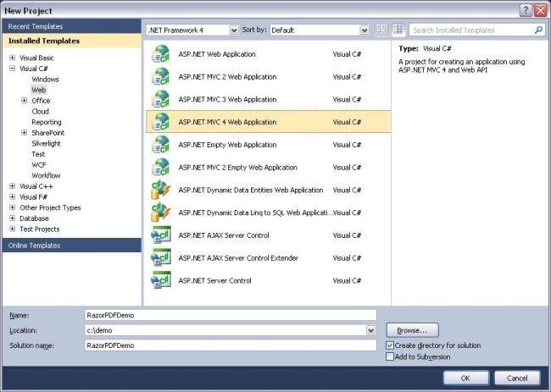
Task: Enable Add to Subversion checkbox
Action: (x=390, y=356)
